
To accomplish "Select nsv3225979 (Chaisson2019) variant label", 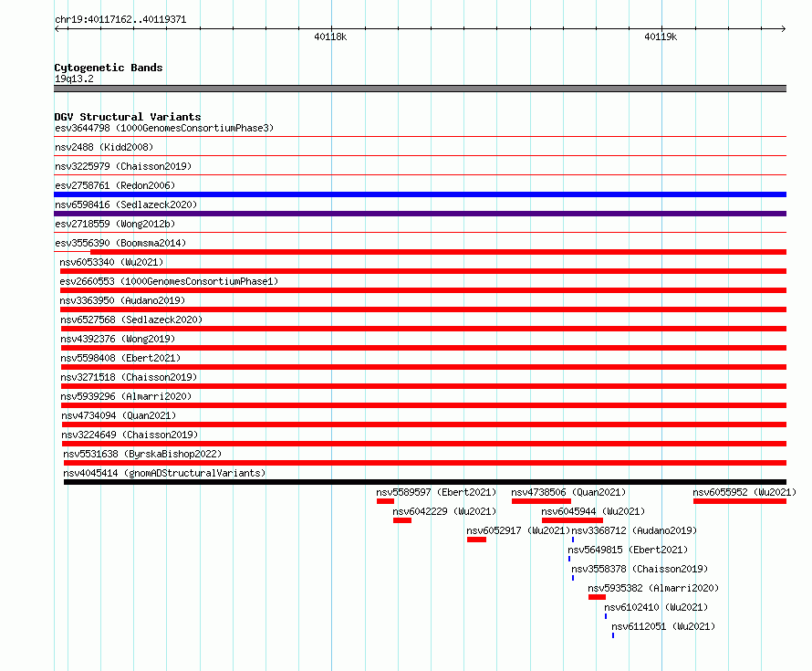I will click(x=123, y=166).
